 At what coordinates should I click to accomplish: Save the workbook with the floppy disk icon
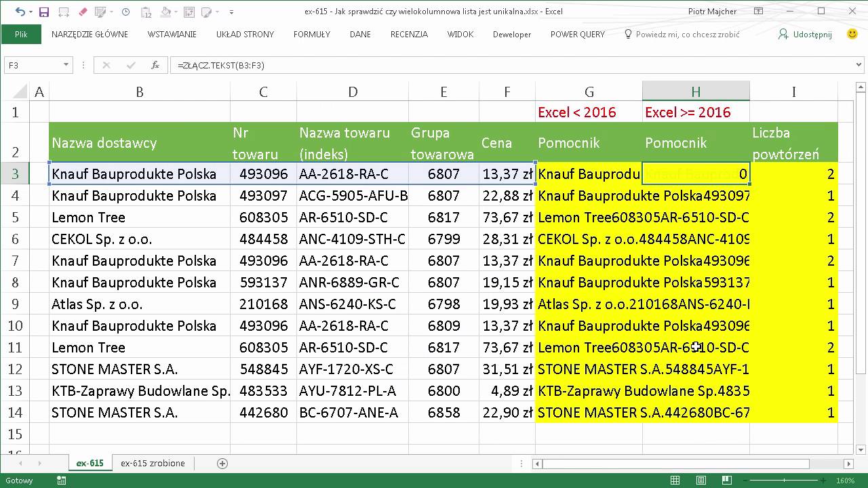coord(44,12)
